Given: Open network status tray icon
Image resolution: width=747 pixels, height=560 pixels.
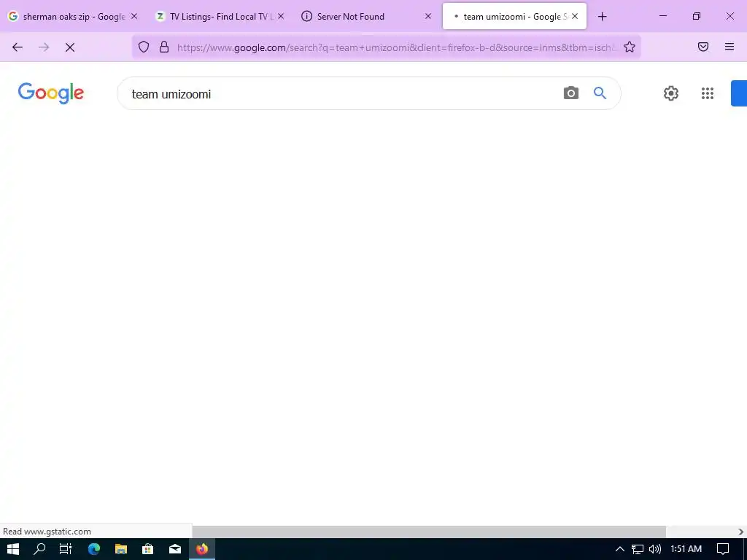Looking at the screenshot, I should click(x=638, y=549).
